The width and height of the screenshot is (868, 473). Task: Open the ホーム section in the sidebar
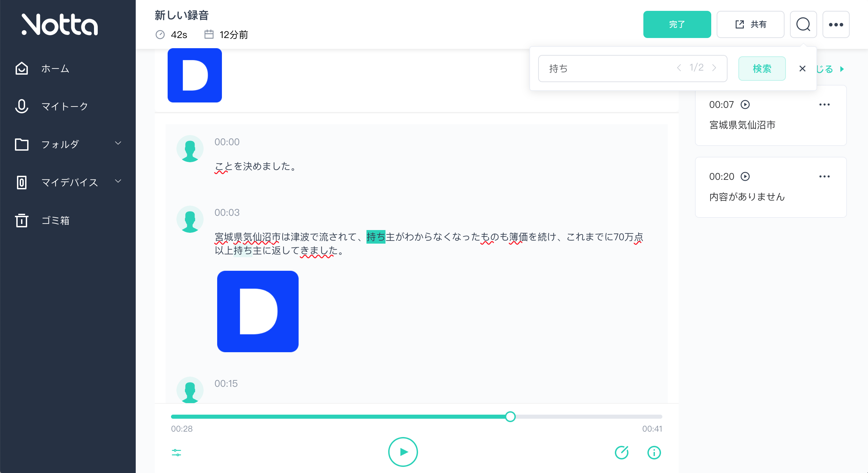point(54,69)
